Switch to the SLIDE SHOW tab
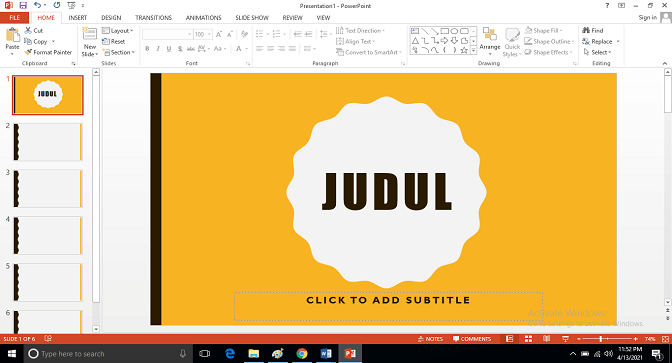The width and height of the screenshot is (672, 363). tap(252, 18)
